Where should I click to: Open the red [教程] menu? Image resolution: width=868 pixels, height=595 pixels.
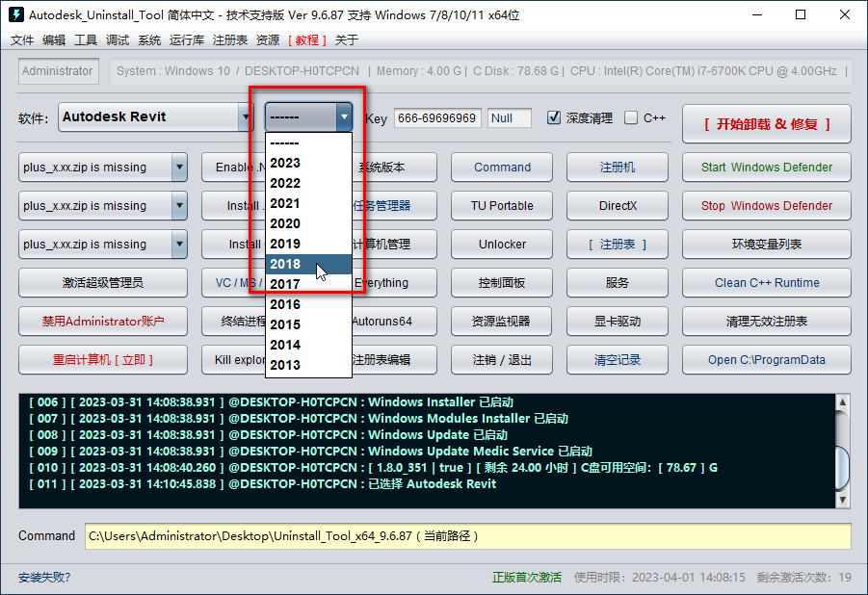click(x=307, y=39)
